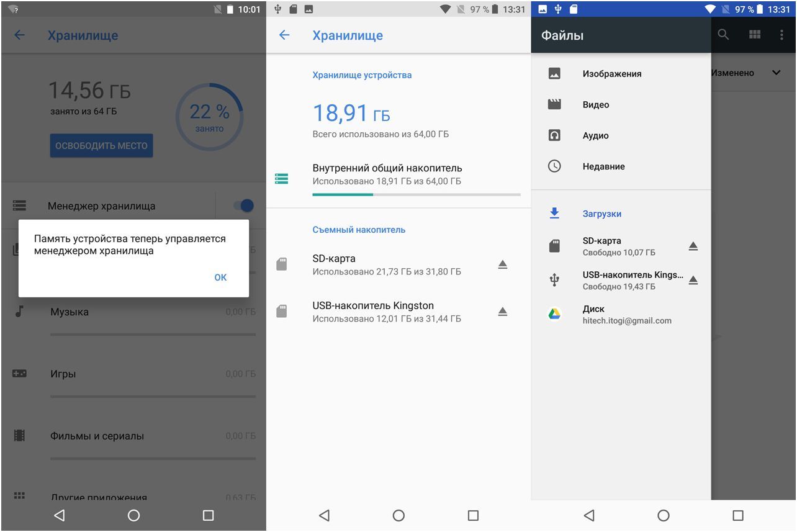Image resolution: width=797 pixels, height=532 pixels.
Task: Disable the Менеджер хранилища toggle
Action: click(245, 205)
